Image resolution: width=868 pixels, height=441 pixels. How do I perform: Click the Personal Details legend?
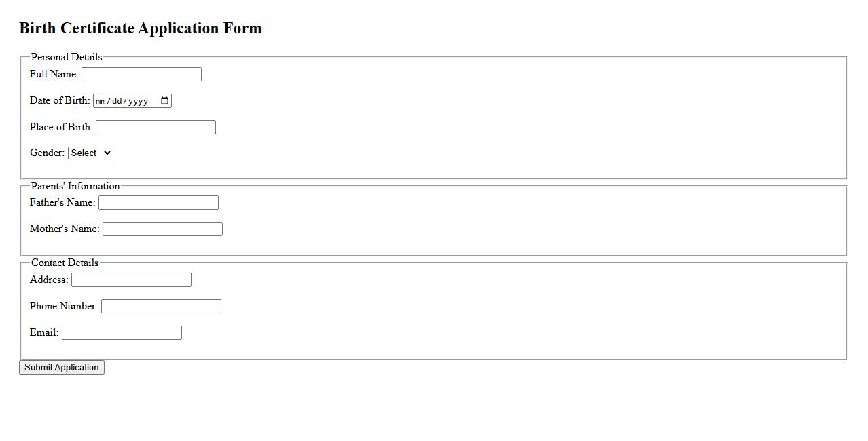[x=67, y=57]
